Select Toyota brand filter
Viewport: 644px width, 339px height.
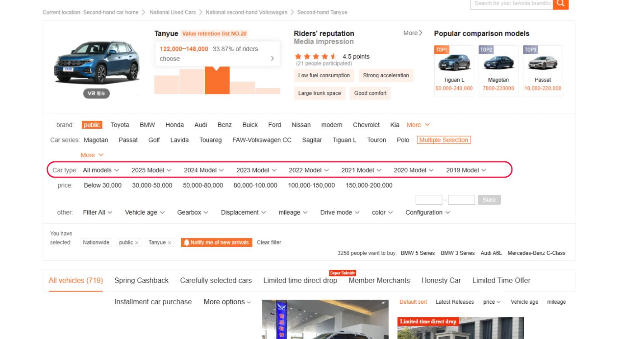click(120, 125)
